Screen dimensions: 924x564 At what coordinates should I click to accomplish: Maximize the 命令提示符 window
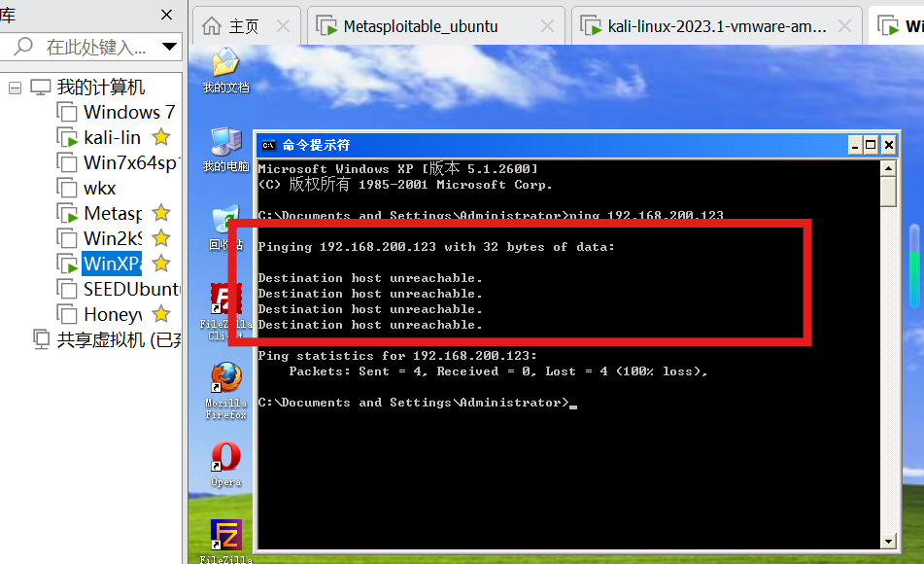point(871,145)
